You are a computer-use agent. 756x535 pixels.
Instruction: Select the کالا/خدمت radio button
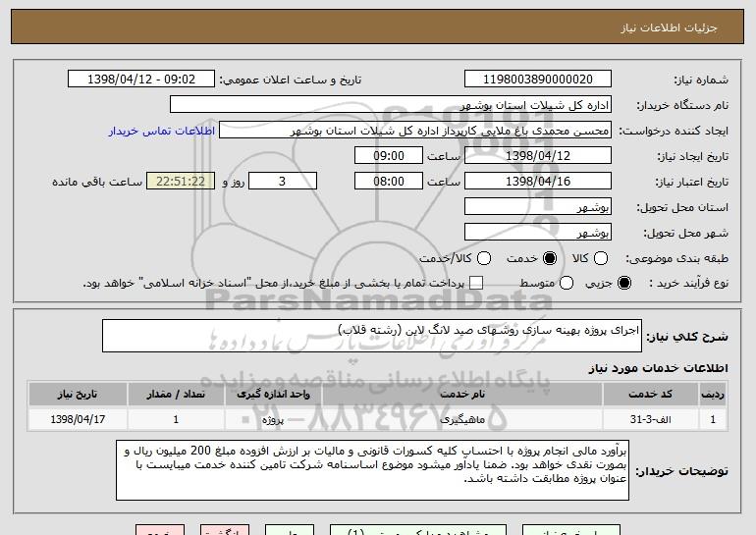click(x=484, y=258)
